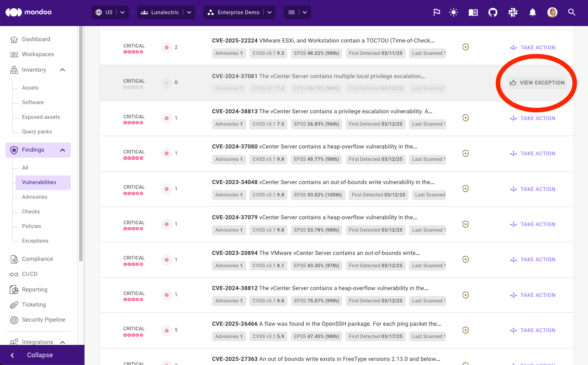588x365 pixels.
Task: Open CI/CD section
Action: (x=30, y=274)
